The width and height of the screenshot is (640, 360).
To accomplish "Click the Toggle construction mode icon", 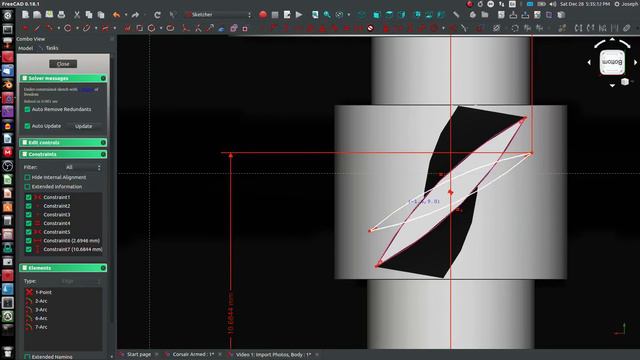I will [245, 28].
